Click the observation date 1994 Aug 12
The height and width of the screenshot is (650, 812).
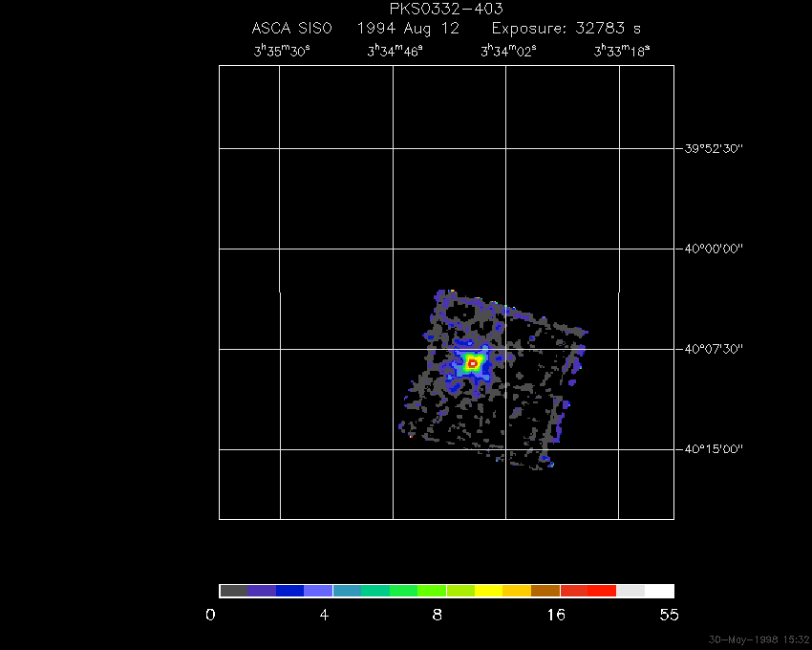(x=408, y=29)
